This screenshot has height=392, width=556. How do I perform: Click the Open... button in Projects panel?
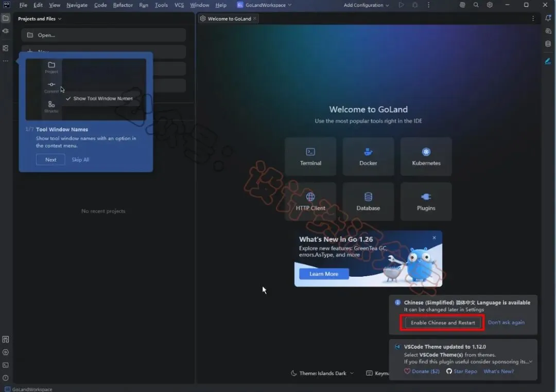pyautogui.click(x=103, y=35)
